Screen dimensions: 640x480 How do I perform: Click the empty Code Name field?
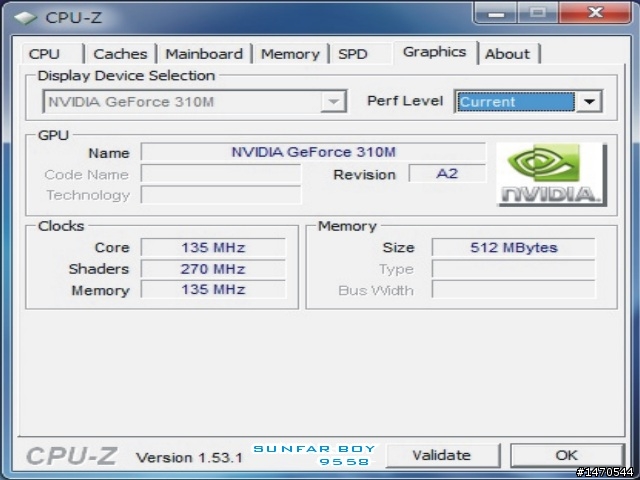pos(221,174)
